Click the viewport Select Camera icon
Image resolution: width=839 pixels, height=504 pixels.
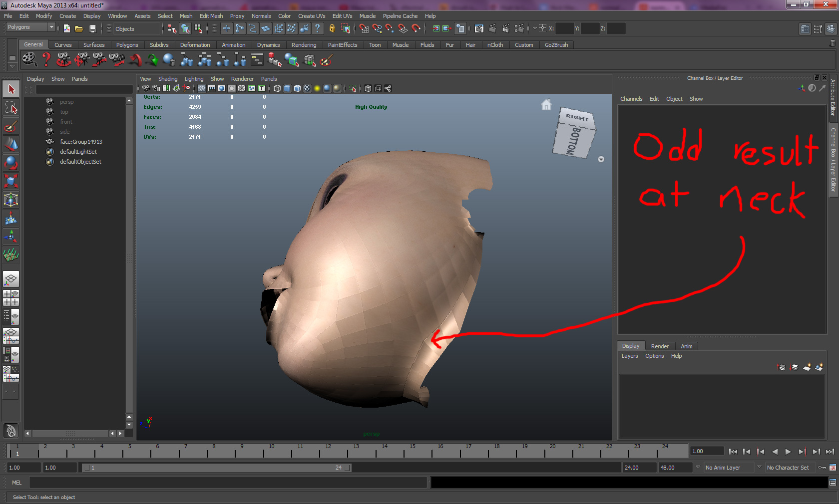[146, 88]
